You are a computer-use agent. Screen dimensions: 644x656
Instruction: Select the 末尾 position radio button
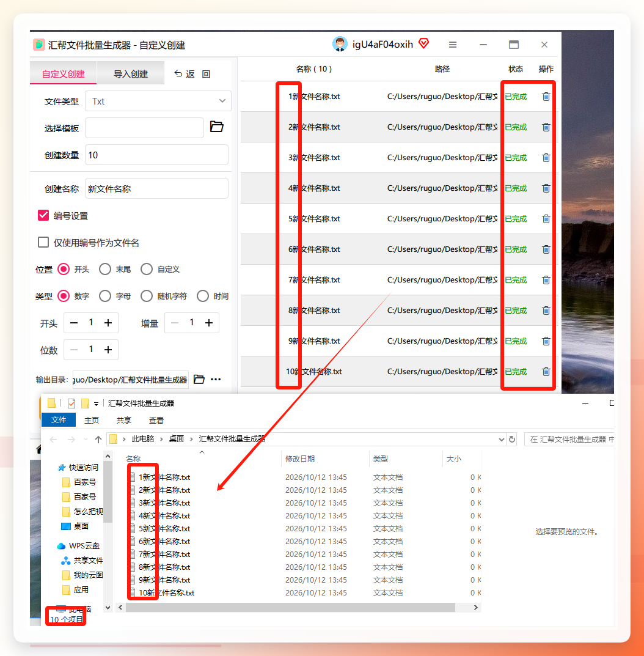click(105, 269)
